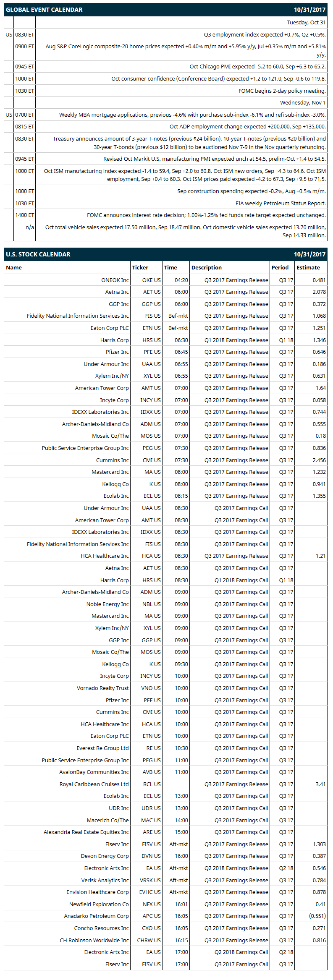Select the Royal Caribbean Cruises Ltd row

click(165, 784)
